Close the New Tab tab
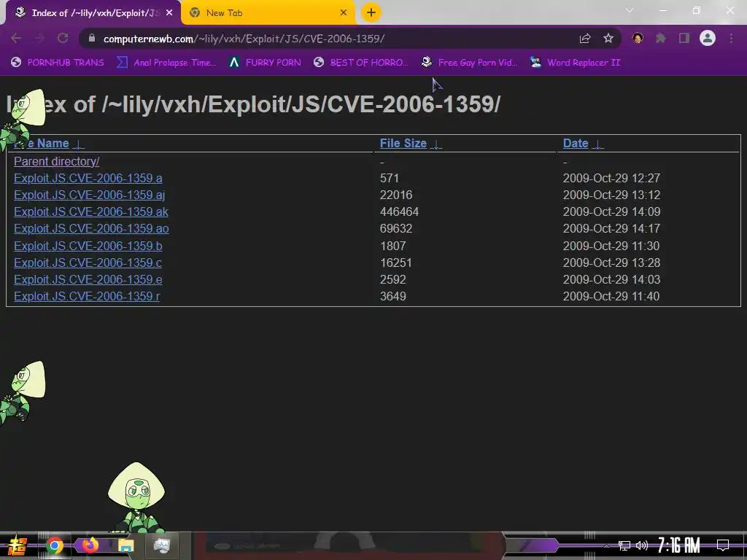The width and height of the screenshot is (747, 560). [x=344, y=13]
